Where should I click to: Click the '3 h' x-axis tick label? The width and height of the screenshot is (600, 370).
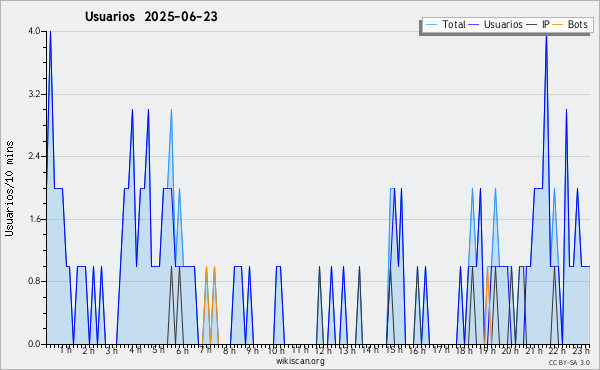click(x=112, y=351)
